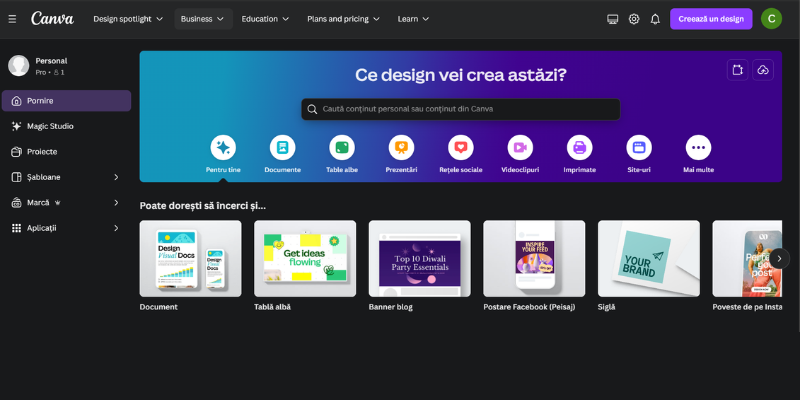Select the Site-uri category icon
The height and width of the screenshot is (400, 800).
639,147
